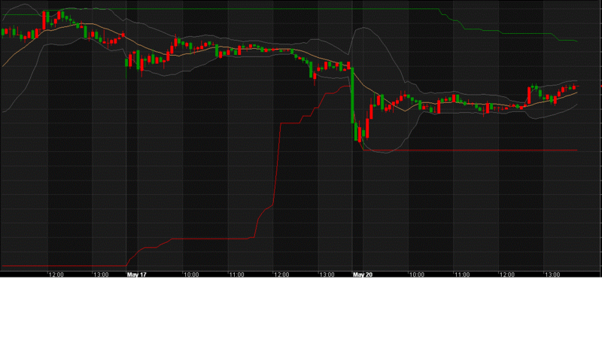Select the 11:00 label after May 17

pos(236,275)
